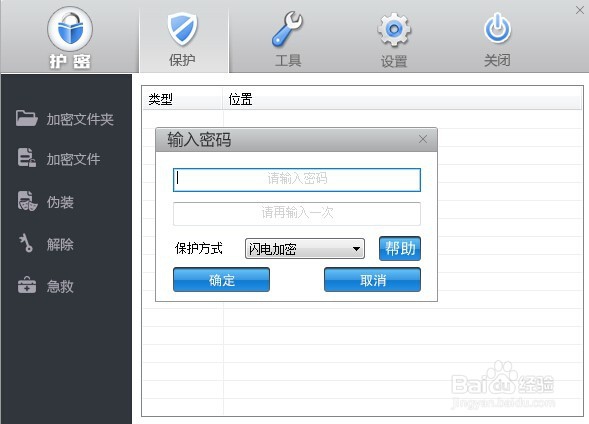Open the 设置 gear tab
589x424 pixels.
(x=394, y=39)
